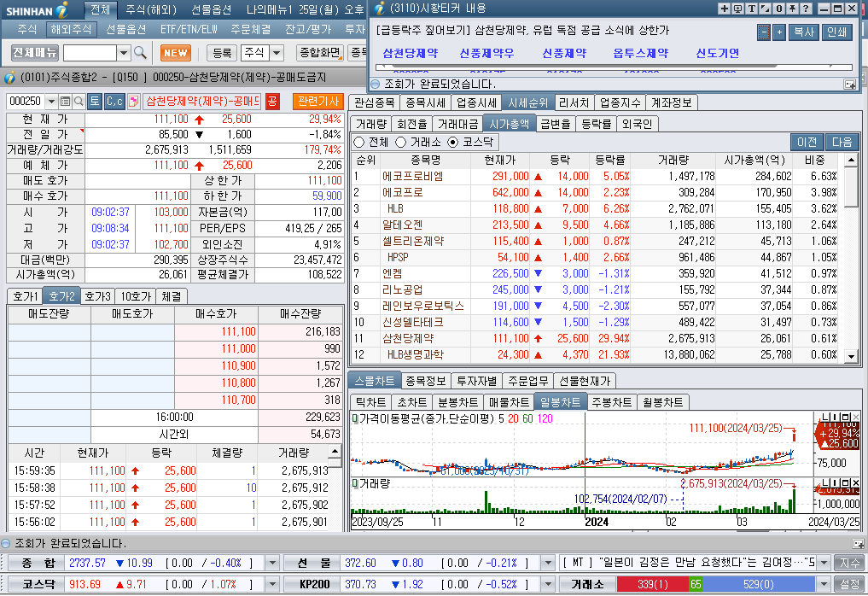
Task: Select the 코스닥 radio button
Action: pos(453,143)
